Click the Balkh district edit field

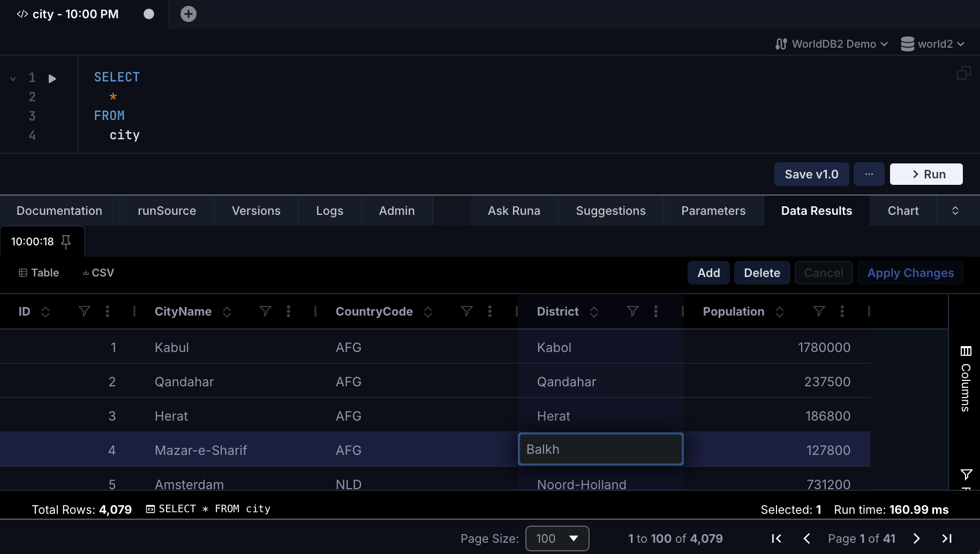pyautogui.click(x=600, y=449)
